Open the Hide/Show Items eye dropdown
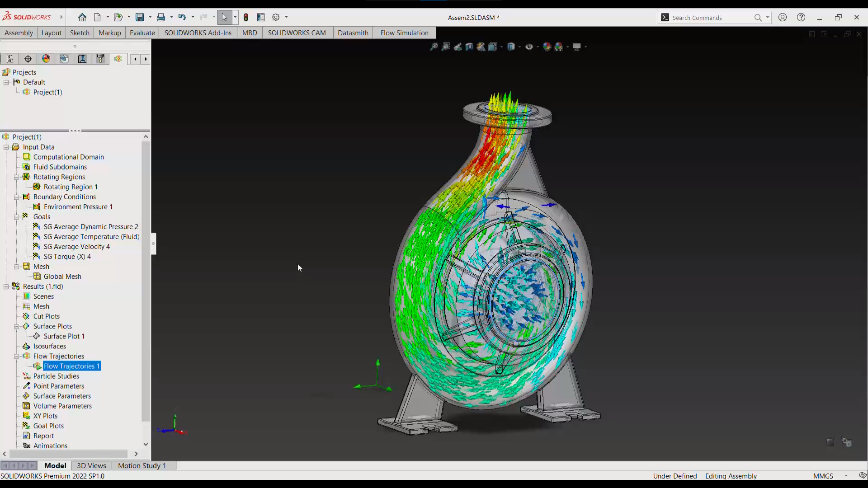This screenshot has width=868, height=488. click(x=538, y=47)
